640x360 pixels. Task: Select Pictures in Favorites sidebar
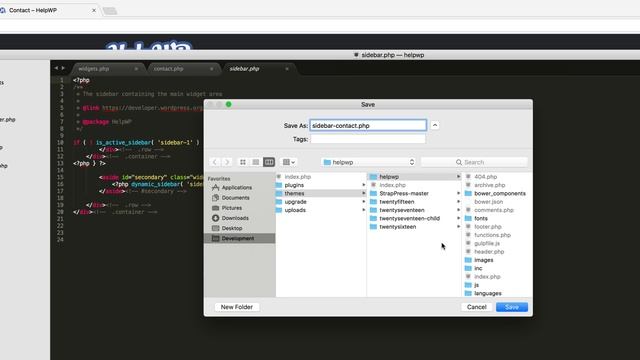click(x=231, y=208)
